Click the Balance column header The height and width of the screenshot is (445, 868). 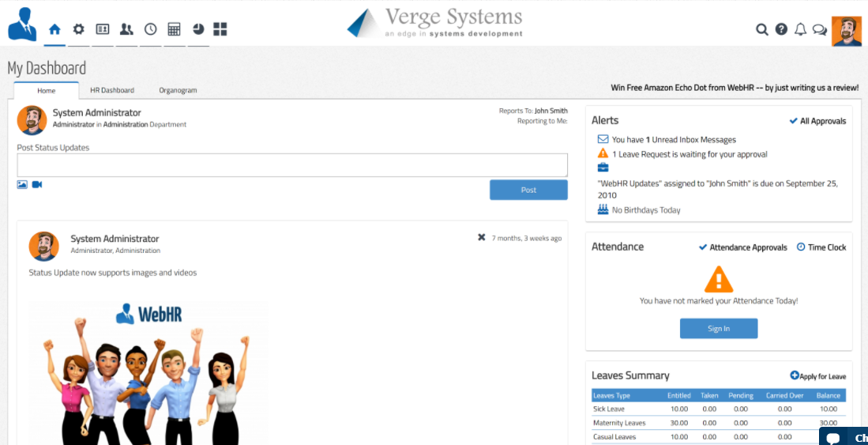[x=829, y=396]
